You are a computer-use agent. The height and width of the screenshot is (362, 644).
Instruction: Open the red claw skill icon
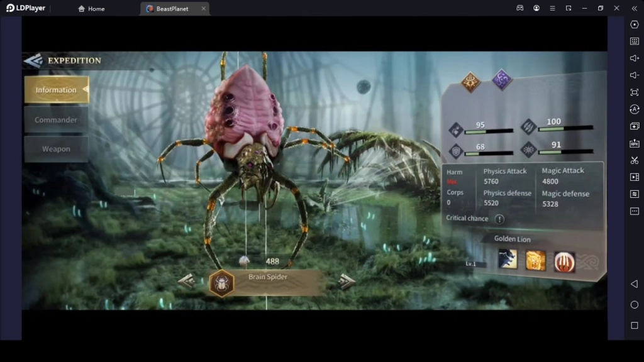pos(563,262)
